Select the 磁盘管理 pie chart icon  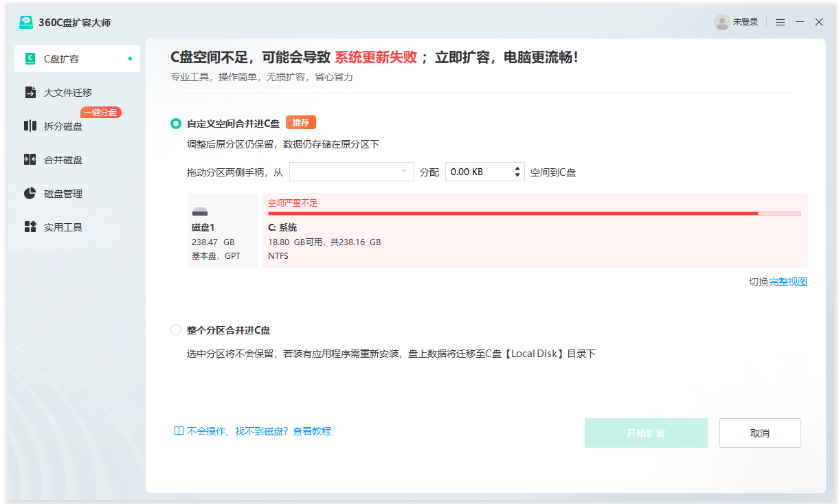(30, 193)
